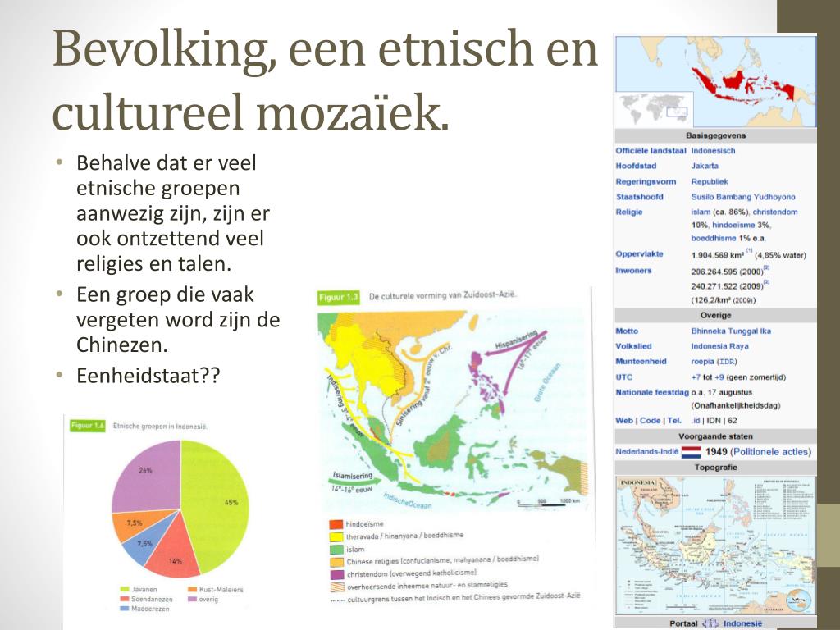Open the 'Tel.' link in infobox
This screenshot has width=840, height=630.
point(674,421)
